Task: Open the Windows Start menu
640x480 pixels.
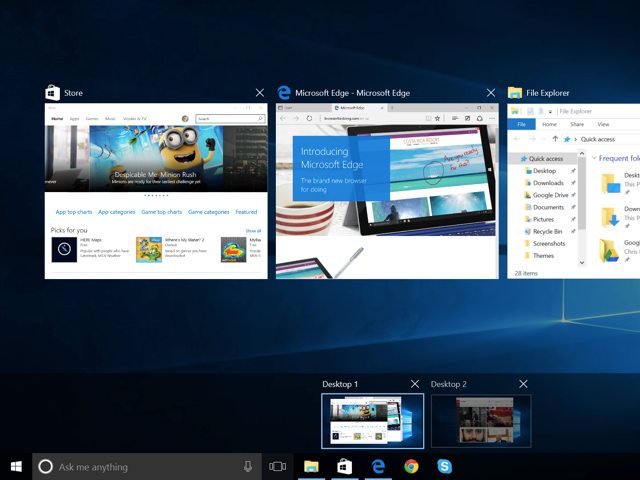Action: [16, 466]
